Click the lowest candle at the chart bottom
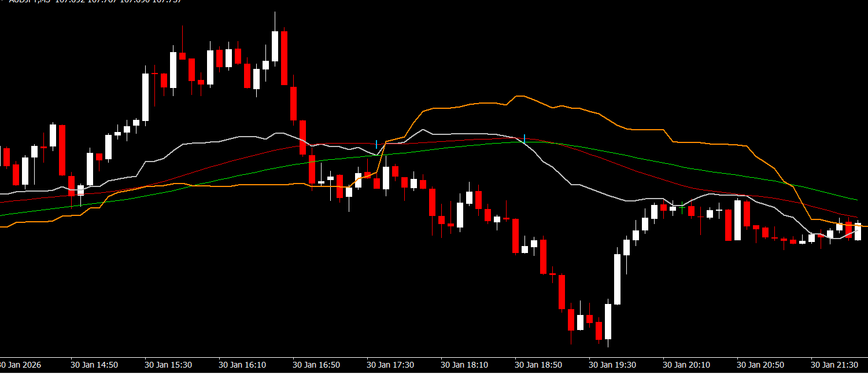 [x=608, y=322]
